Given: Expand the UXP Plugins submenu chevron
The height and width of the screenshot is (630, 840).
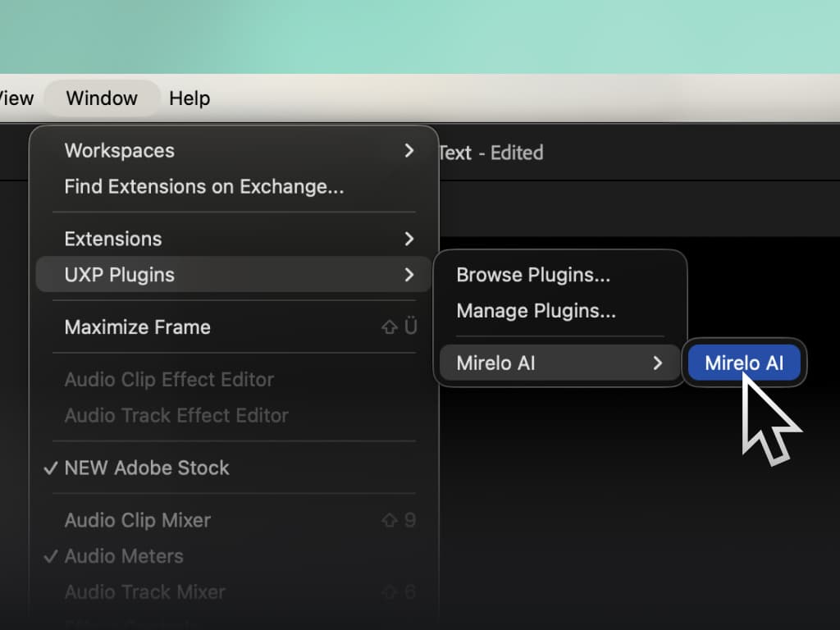Looking at the screenshot, I should [409, 275].
